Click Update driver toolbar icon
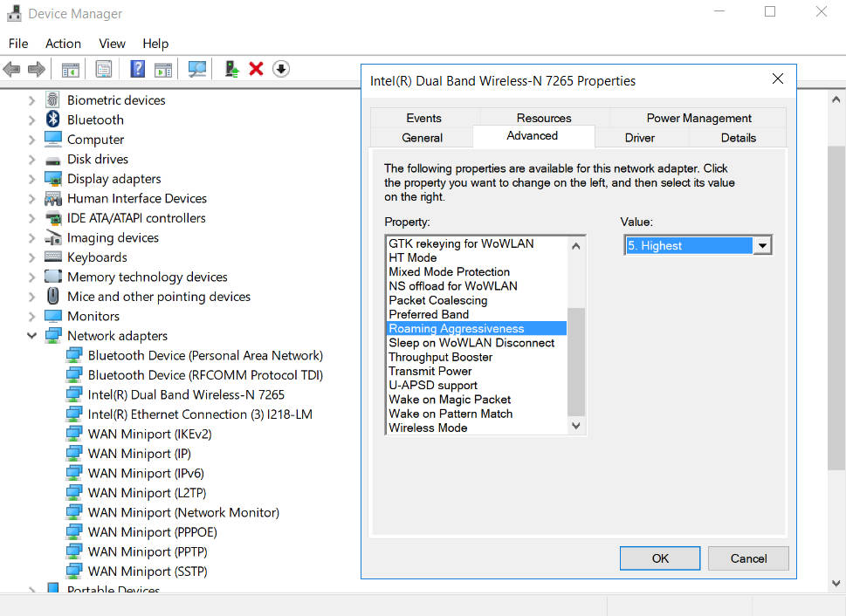The width and height of the screenshot is (846, 616). pyautogui.click(x=232, y=69)
